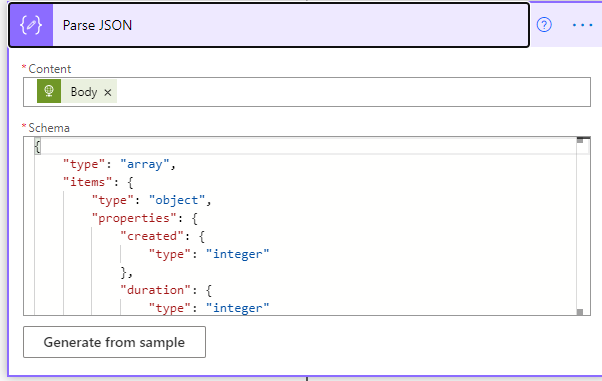
Task: Click the "object" value in schema
Action: (x=177, y=200)
